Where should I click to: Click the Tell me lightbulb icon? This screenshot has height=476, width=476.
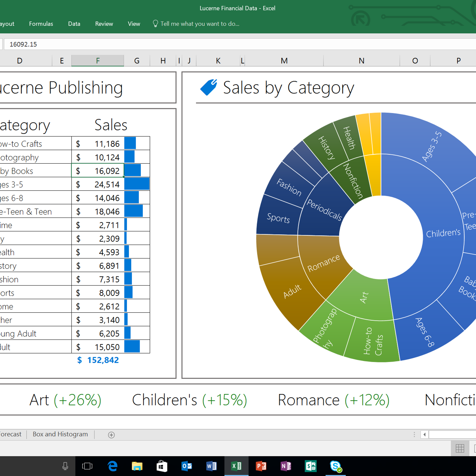(155, 23)
